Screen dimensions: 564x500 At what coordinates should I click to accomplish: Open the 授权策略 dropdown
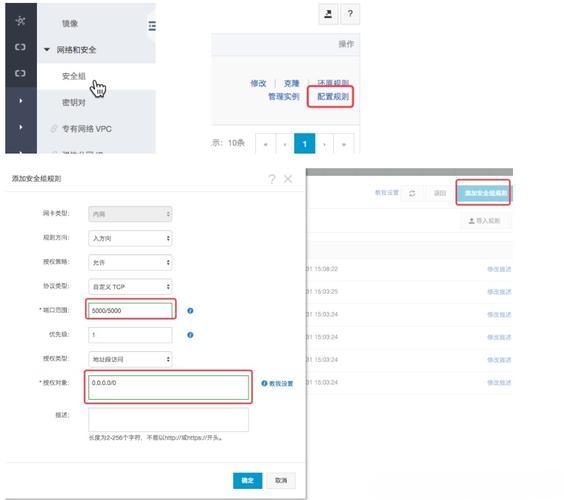coord(130,262)
